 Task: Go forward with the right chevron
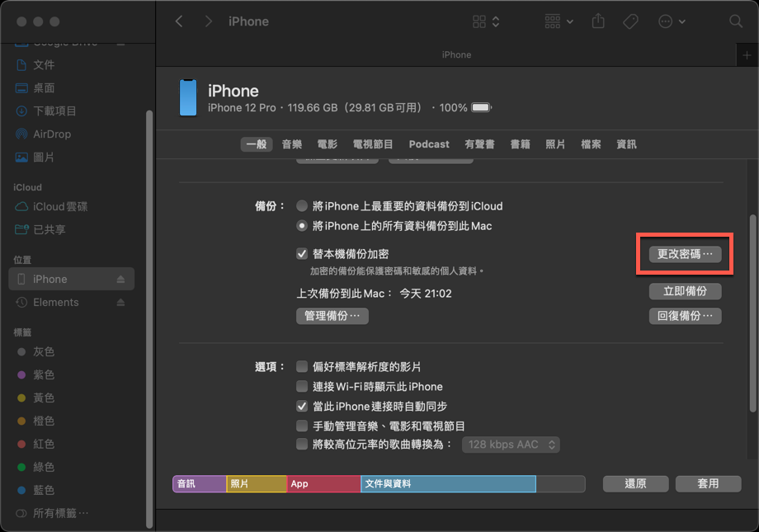209,21
